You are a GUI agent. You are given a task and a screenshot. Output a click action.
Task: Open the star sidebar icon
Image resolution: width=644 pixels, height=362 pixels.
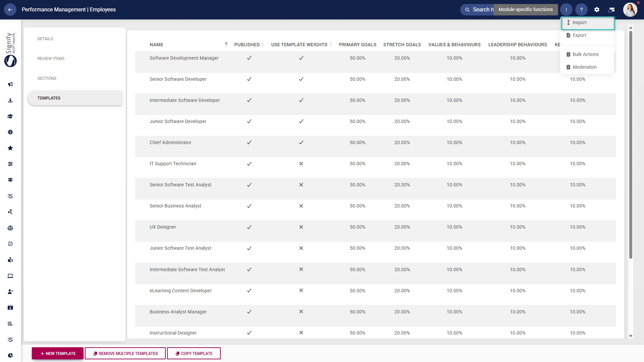point(10,148)
